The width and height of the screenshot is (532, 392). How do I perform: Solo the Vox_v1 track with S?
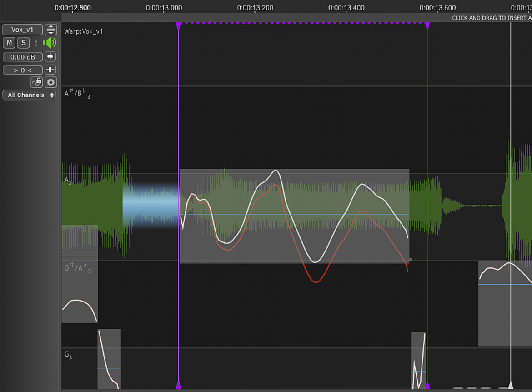[23, 43]
